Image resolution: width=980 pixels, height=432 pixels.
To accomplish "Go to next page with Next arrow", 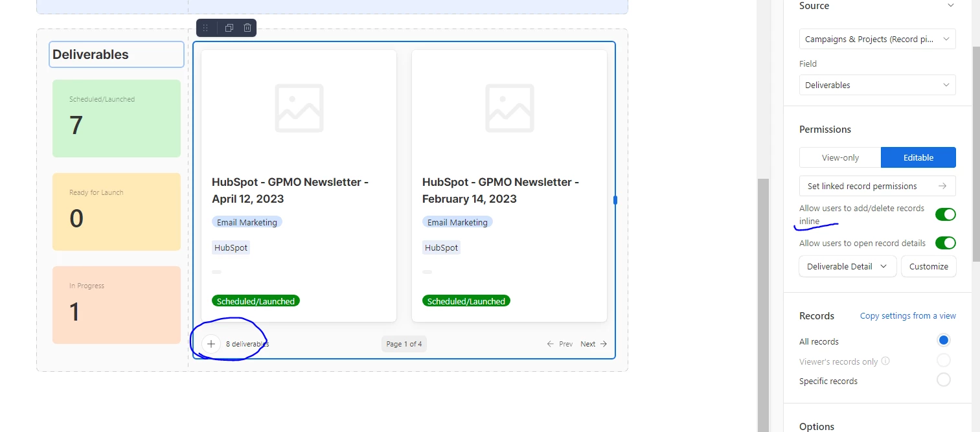I will (593, 344).
